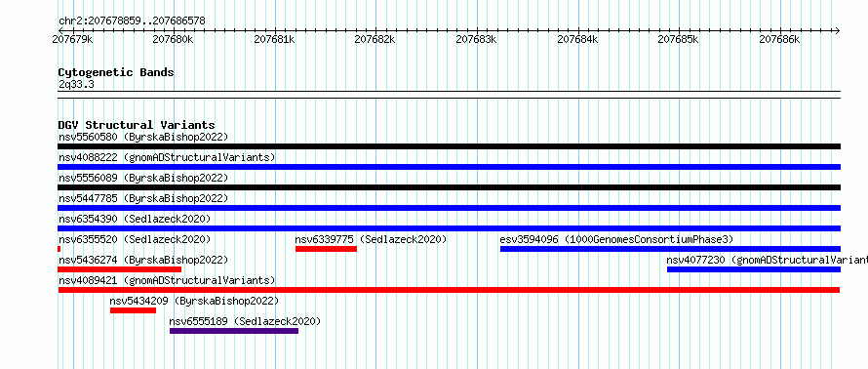Click the 207686k ruler label
Viewport: 868px width, 369px height.
tap(779, 39)
